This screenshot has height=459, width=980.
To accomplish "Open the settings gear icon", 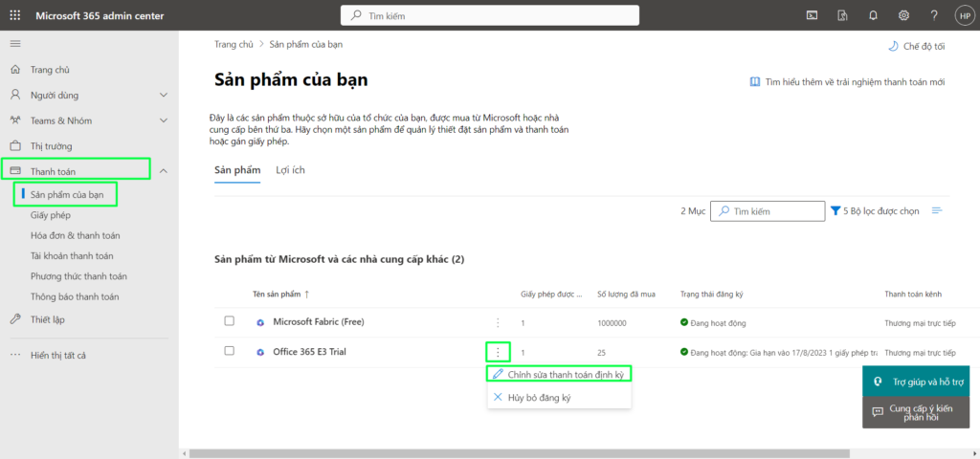I will point(902,15).
